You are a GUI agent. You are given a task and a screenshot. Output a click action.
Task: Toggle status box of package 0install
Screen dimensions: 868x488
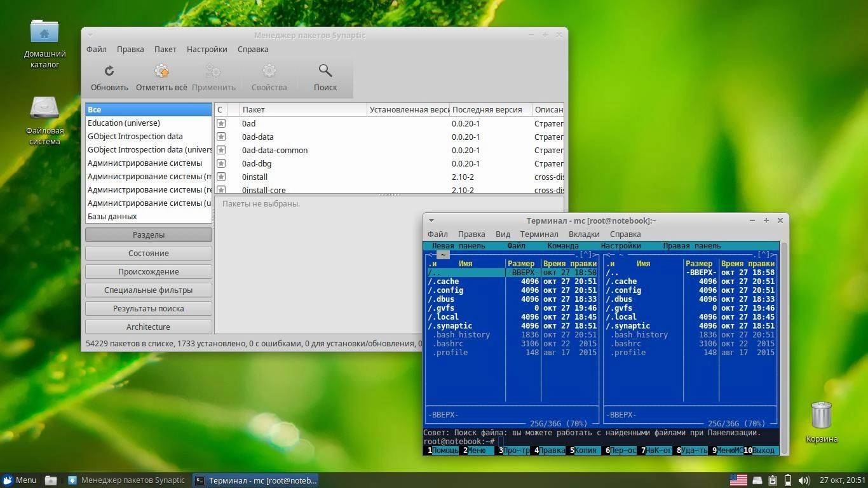221,177
